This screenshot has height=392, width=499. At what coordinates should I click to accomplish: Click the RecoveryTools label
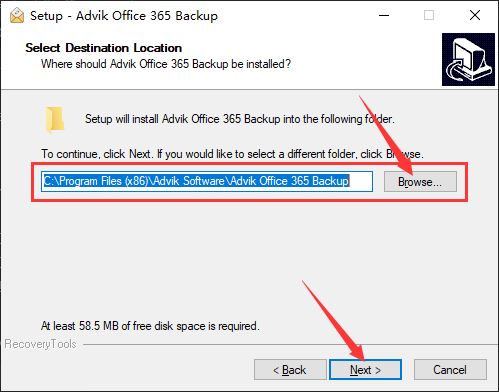point(40,344)
